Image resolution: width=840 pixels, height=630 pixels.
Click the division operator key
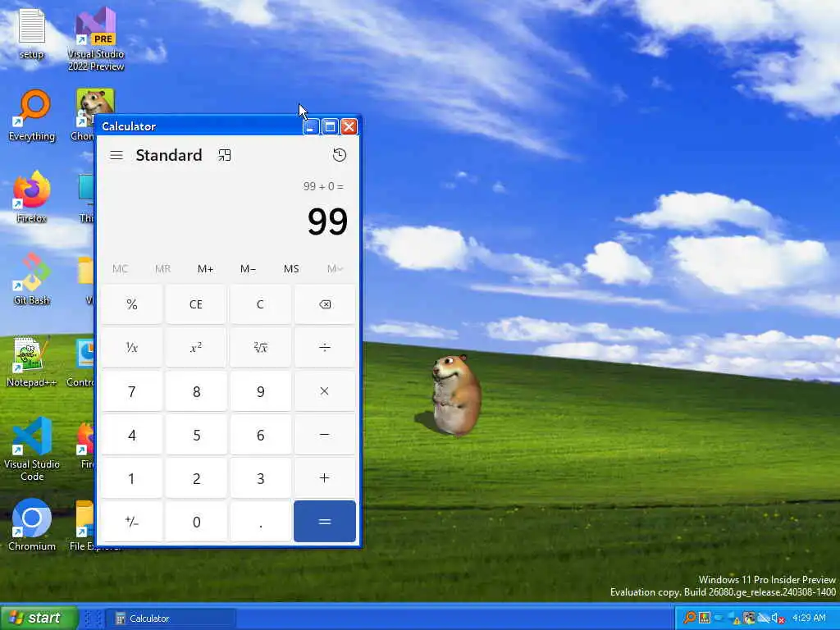point(325,348)
